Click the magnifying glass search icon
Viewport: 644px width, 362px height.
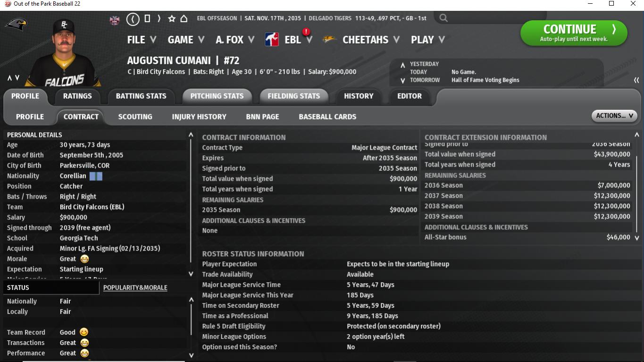tap(443, 18)
